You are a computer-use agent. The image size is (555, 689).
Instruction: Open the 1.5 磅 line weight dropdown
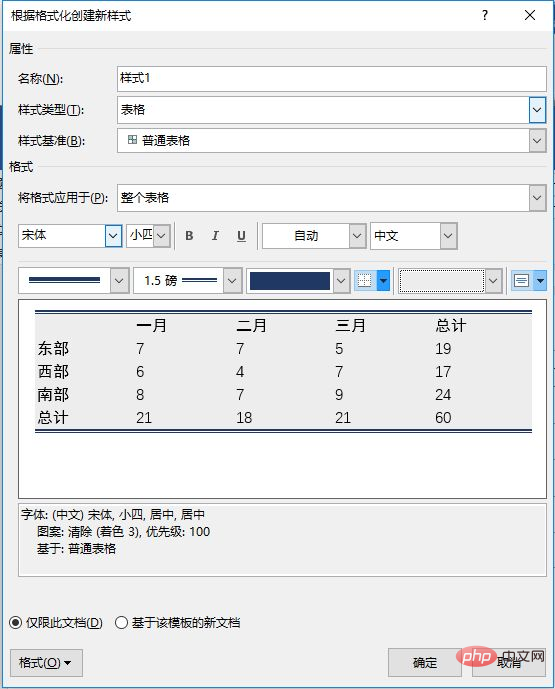pyautogui.click(x=232, y=280)
